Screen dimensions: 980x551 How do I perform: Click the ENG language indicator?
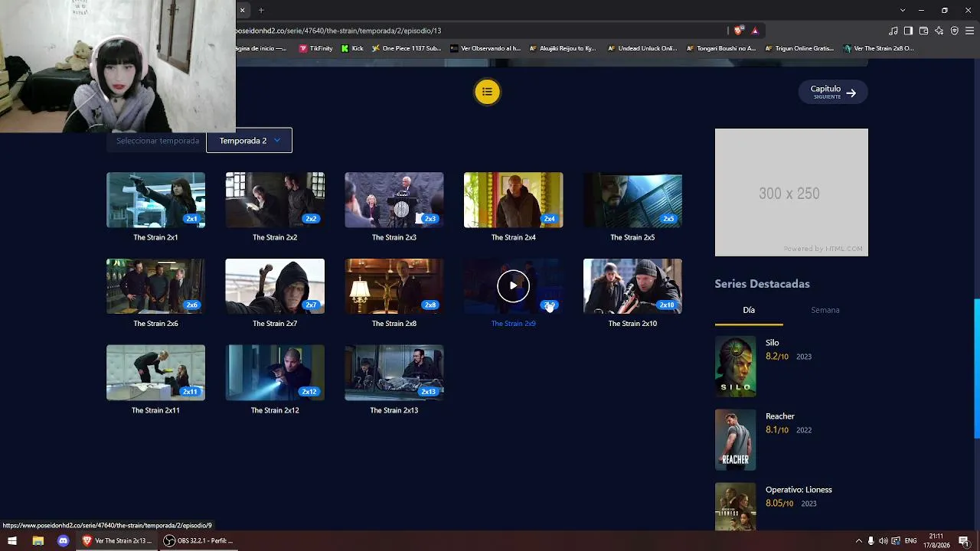click(x=911, y=541)
